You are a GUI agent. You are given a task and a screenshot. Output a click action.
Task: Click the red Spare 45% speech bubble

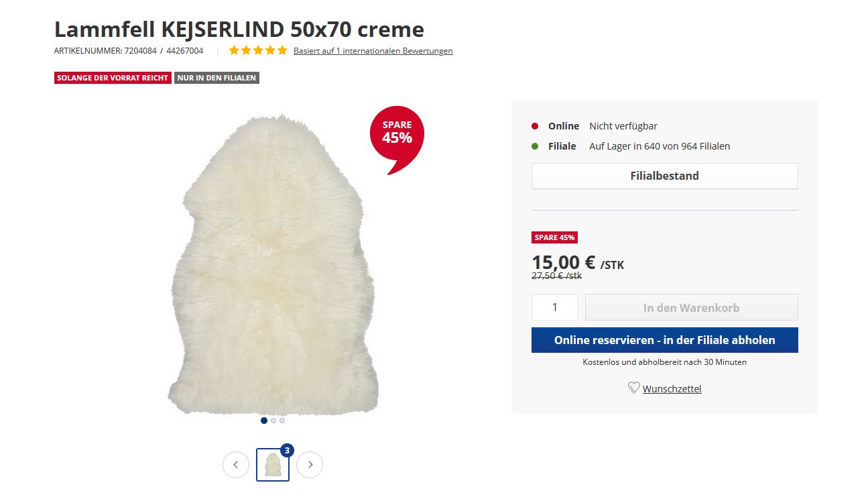coord(397,135)
